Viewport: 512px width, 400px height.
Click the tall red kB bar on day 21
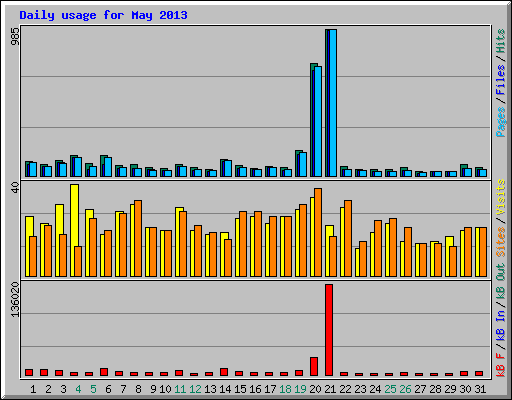pyautogui.click(x=329, y=330)
